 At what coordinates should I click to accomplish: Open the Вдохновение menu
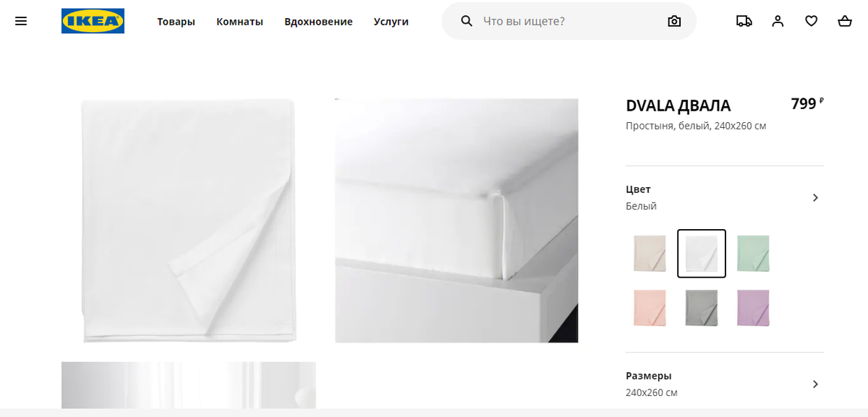(x=318, y=22)
